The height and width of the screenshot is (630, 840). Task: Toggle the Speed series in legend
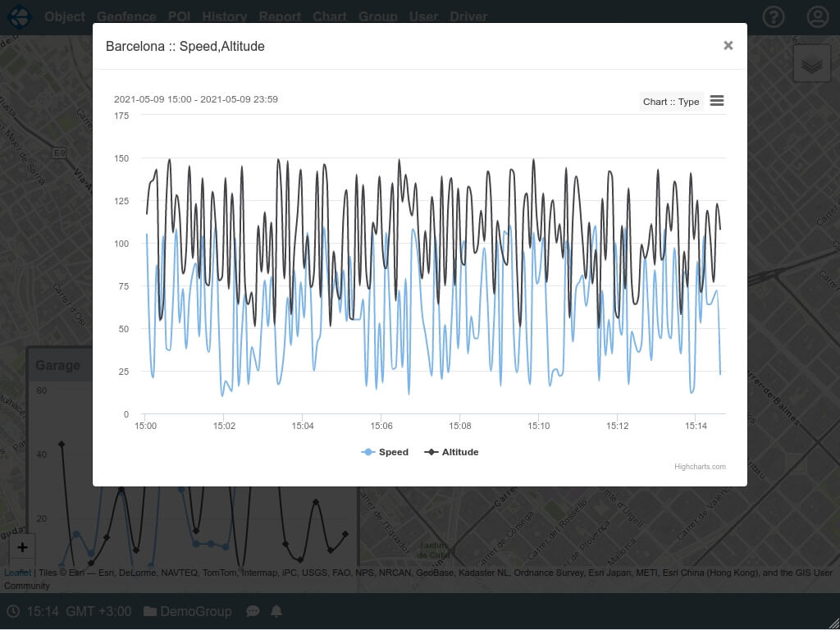(385, 452)
